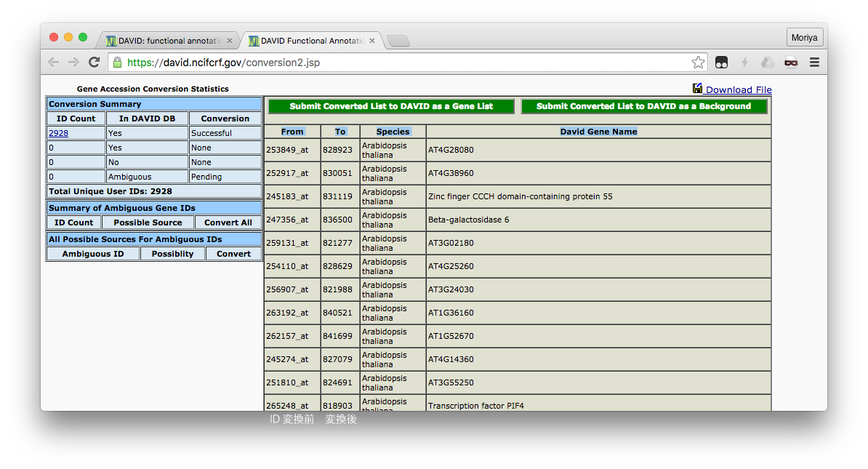Click the Species column header

[x=393, y=132]
